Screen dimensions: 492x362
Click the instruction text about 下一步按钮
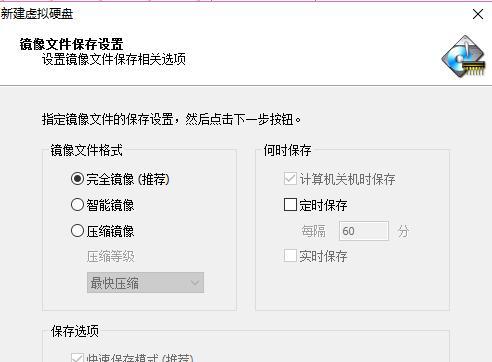pos(171,119)
